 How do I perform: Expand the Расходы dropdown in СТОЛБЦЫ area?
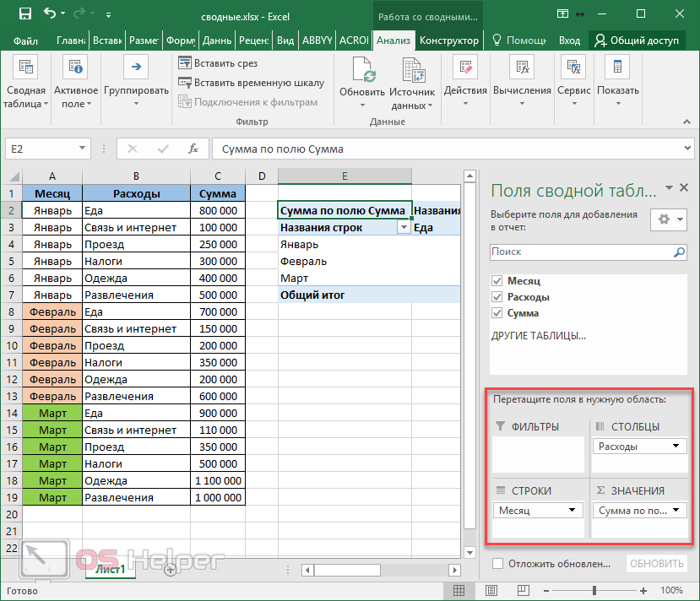click(676, 447)
